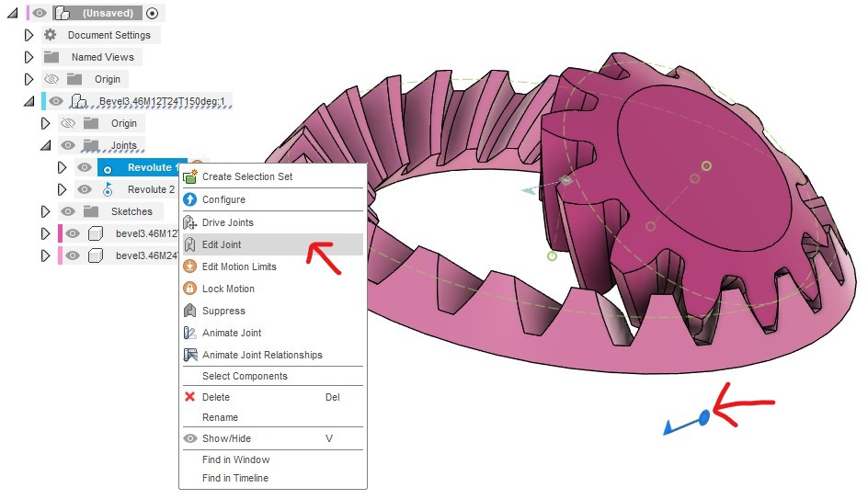Collapse the Joints folder tree
Screen dimensions: 868x499
pyautogui.click(x=44, y=145)
